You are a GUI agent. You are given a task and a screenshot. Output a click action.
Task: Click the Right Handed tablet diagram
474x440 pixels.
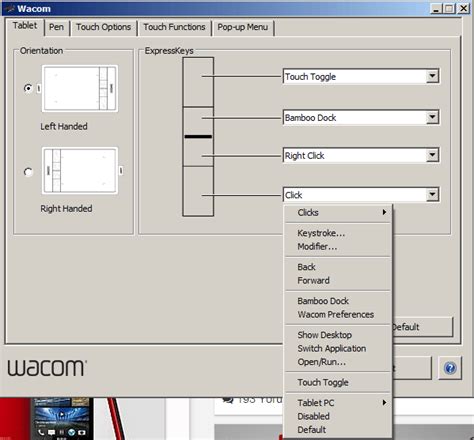(80, 171)
